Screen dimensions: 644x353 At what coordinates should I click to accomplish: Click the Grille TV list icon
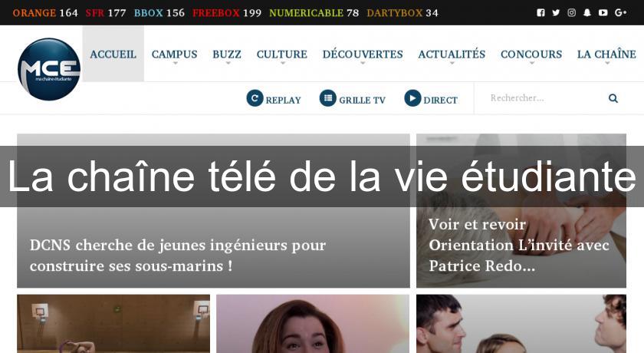pyautogui.click(x=328, y=98)
